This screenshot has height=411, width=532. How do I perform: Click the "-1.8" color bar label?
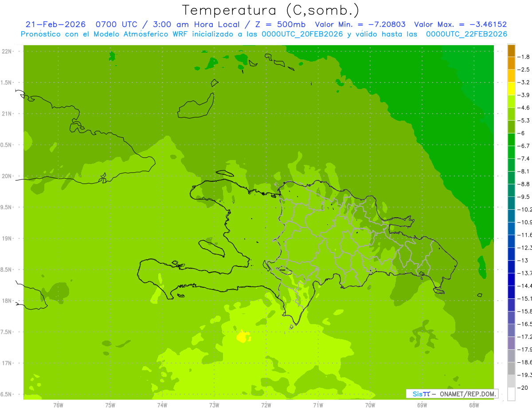click(524, 57)
